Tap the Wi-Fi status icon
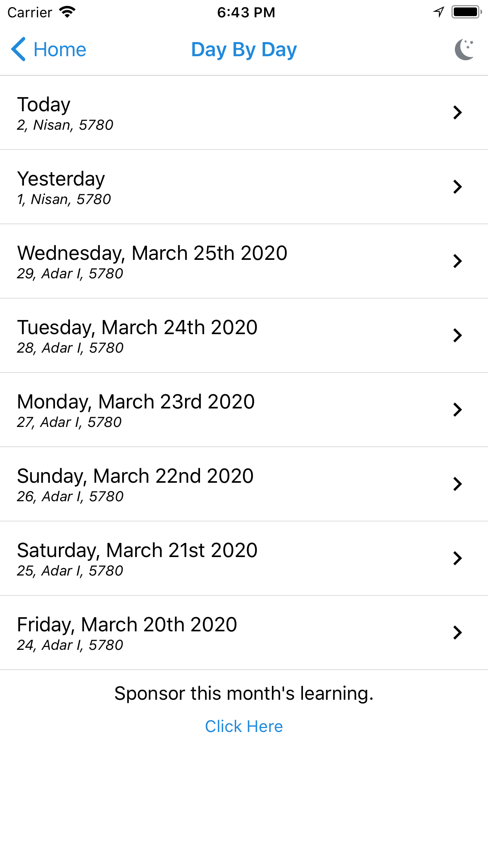The width and height of the screenshot is (488, 868). pyautogui.click(x=67, y=12)
